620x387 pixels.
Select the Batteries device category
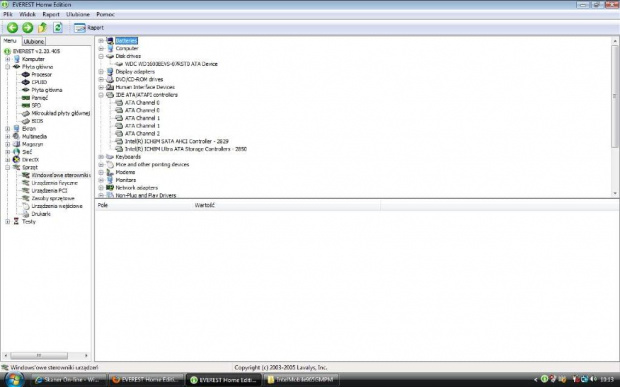[x=127, y=41]
